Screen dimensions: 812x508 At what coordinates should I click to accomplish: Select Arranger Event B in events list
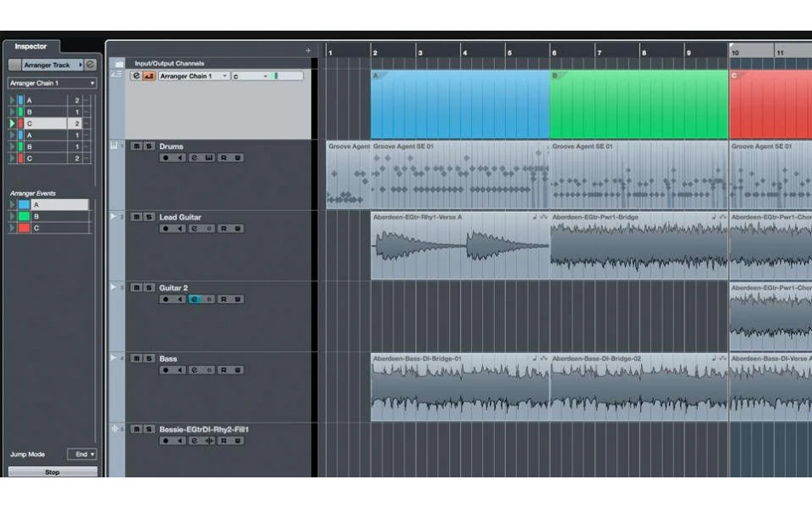pos(60,216)
